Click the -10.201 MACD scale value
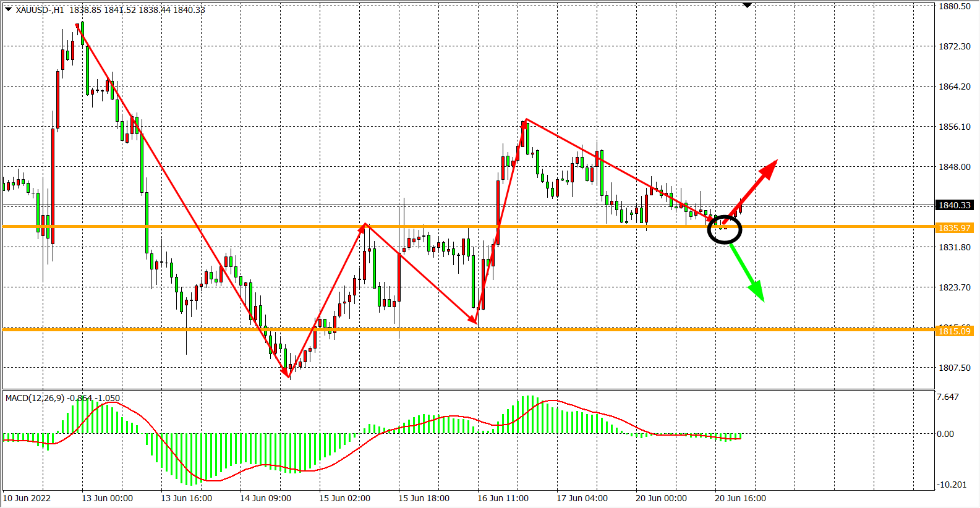This screenshot has width=980, height=508. click(952, 485)
